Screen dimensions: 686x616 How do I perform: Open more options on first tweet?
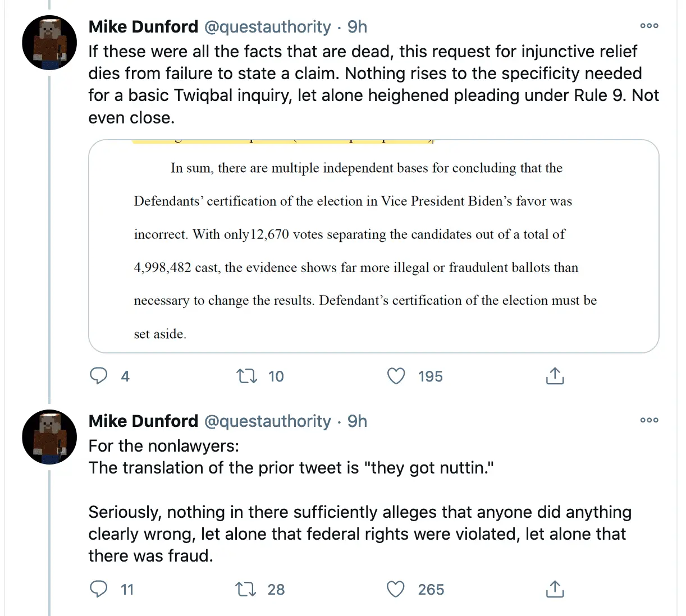tap(649, 26)
